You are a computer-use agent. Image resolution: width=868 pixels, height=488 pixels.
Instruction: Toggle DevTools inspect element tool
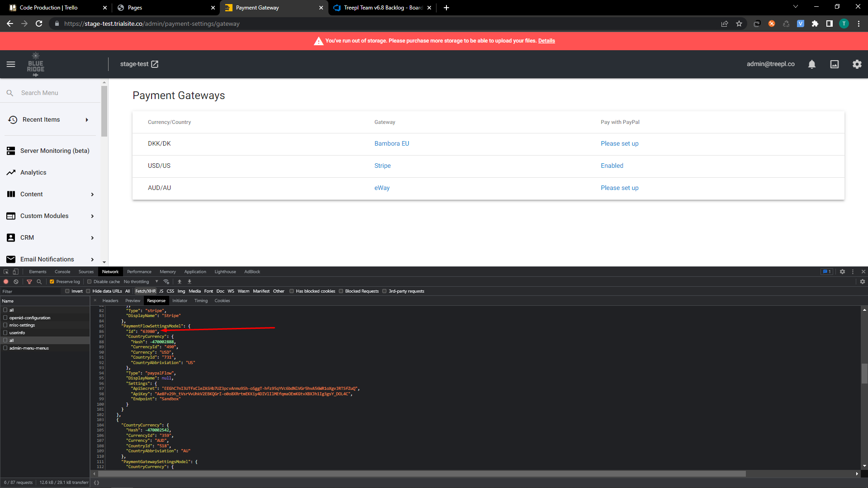coord(6,272)
